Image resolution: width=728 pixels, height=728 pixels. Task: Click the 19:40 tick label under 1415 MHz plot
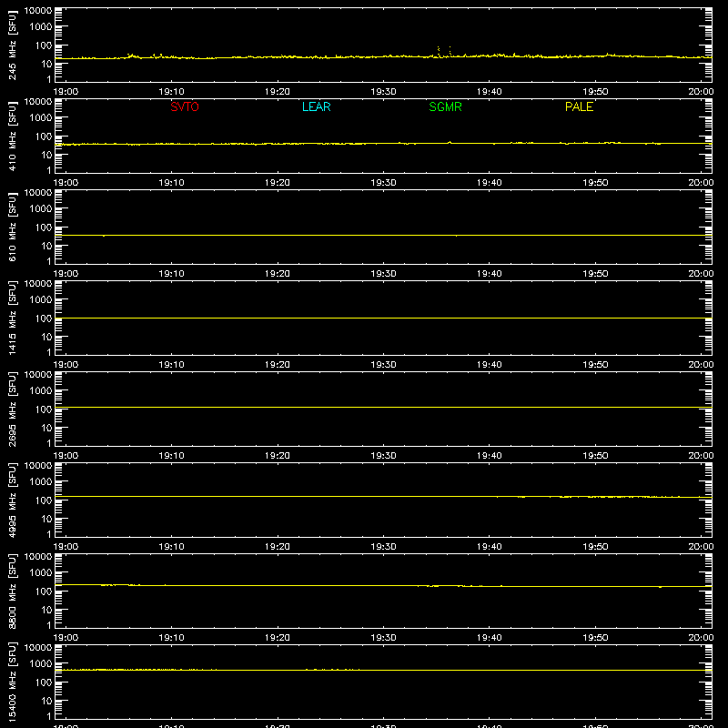(490, 365)
